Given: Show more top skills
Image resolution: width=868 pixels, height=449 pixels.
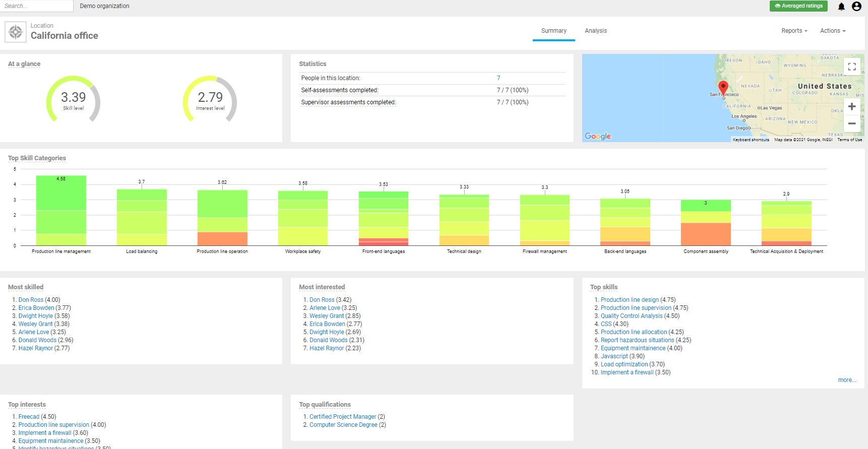Looking at the screenshot, I should point(846,380).
